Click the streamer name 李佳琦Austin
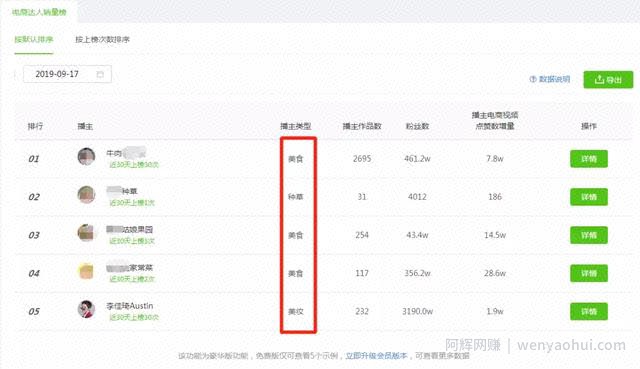 [130, 306]
